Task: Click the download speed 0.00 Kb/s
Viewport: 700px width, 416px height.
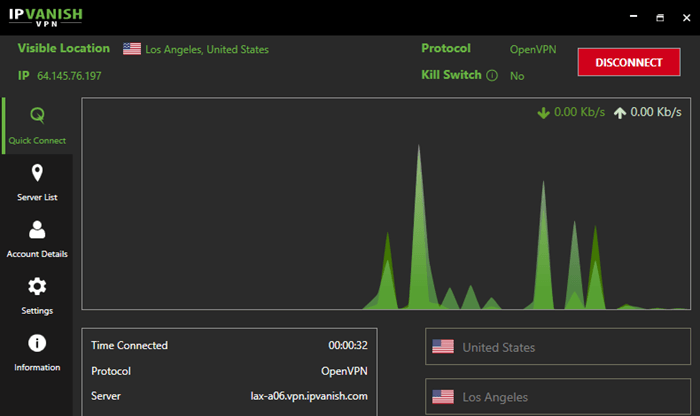Action: [x=579, y=112]
